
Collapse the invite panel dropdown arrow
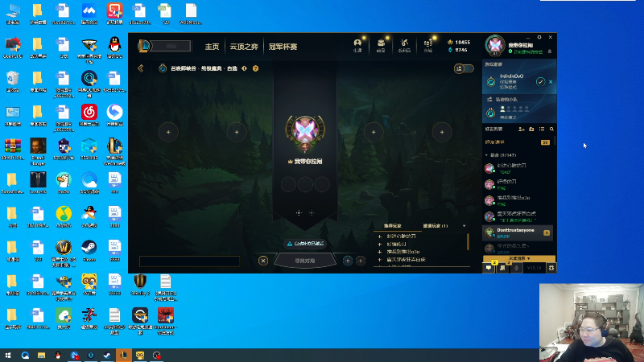coord(464,226)
